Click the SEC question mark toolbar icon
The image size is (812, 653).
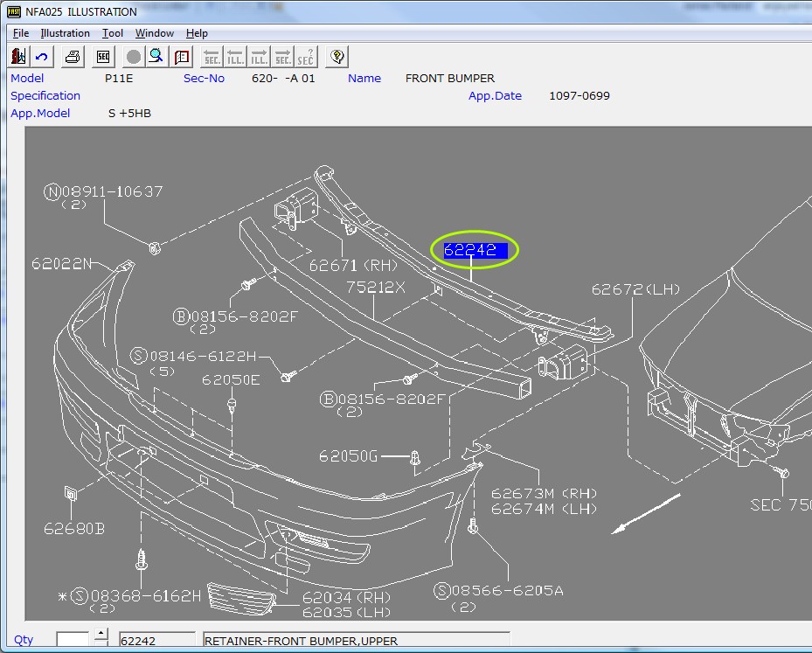(x=305, y=58)
